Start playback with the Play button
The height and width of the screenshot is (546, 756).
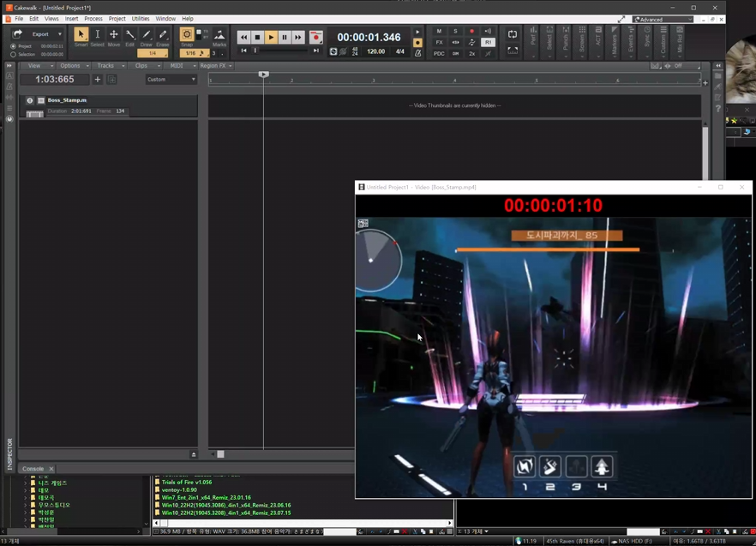(271, 37)
